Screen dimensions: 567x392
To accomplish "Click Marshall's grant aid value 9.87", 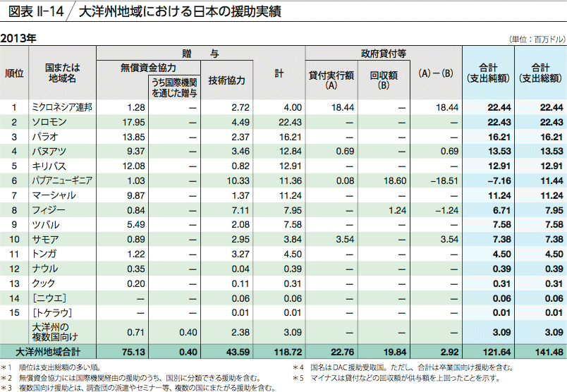I will 136,195.
